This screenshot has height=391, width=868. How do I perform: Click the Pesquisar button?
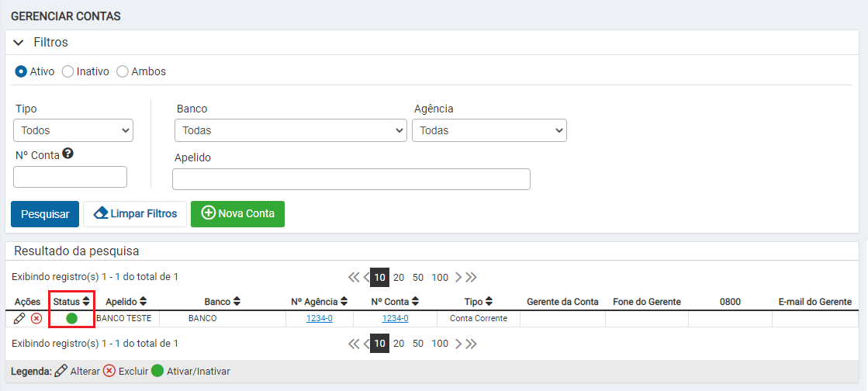tap(45, 214)
